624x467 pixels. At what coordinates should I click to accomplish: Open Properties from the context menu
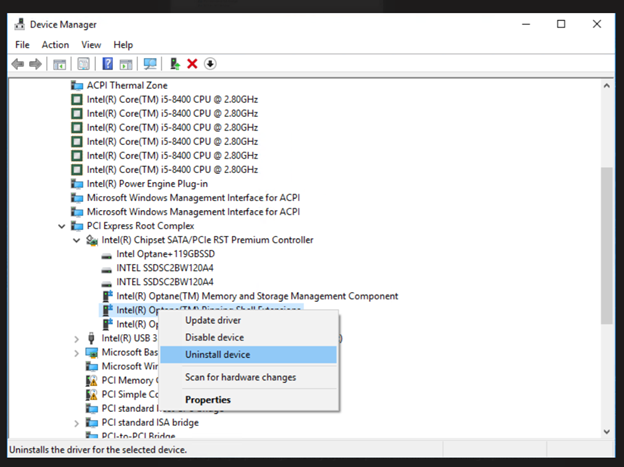pyautogui.click(x=207, y=400)
